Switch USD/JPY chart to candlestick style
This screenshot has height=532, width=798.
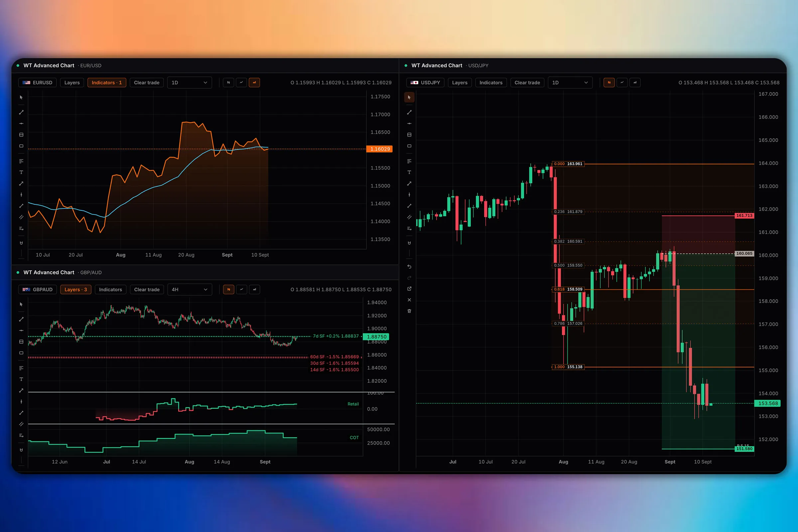[609, 82]
